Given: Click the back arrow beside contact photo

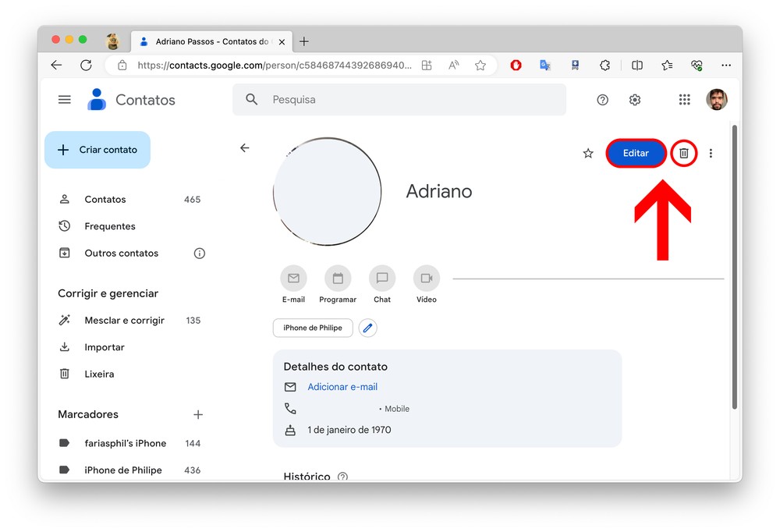Looking at the screenshot, I should pyautogui.click(x=245, y=148).
